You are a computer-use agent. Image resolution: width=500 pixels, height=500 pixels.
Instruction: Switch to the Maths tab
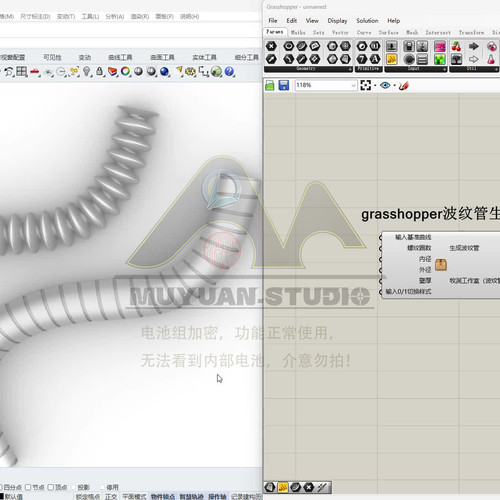pos(298,32)
